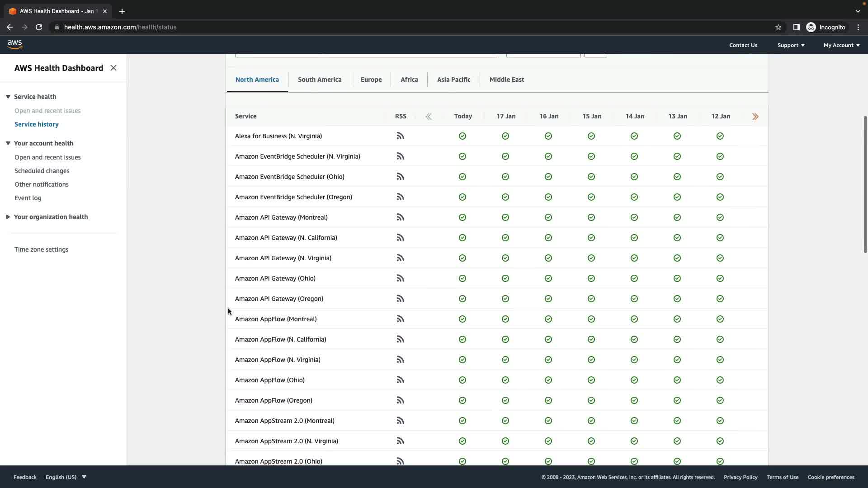Bookmark this page with the star icon
Viewport: 868px width, 488px height.
coord(778,27)
